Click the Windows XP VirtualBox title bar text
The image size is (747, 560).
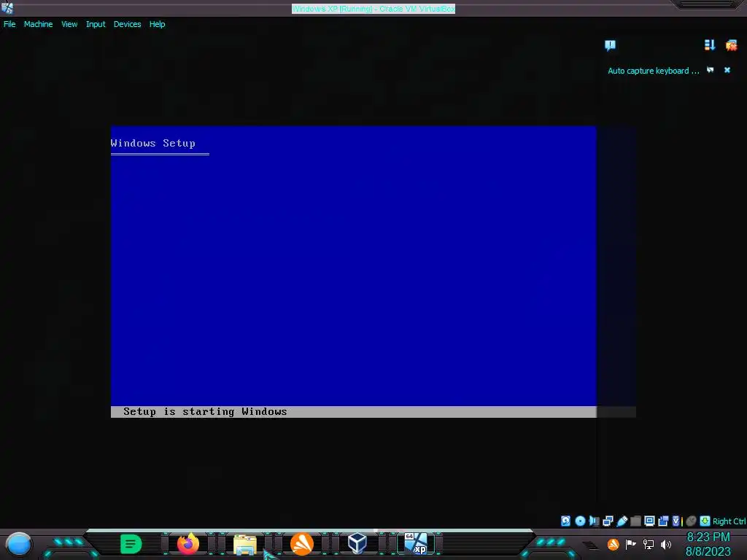(x=373, y=9)
